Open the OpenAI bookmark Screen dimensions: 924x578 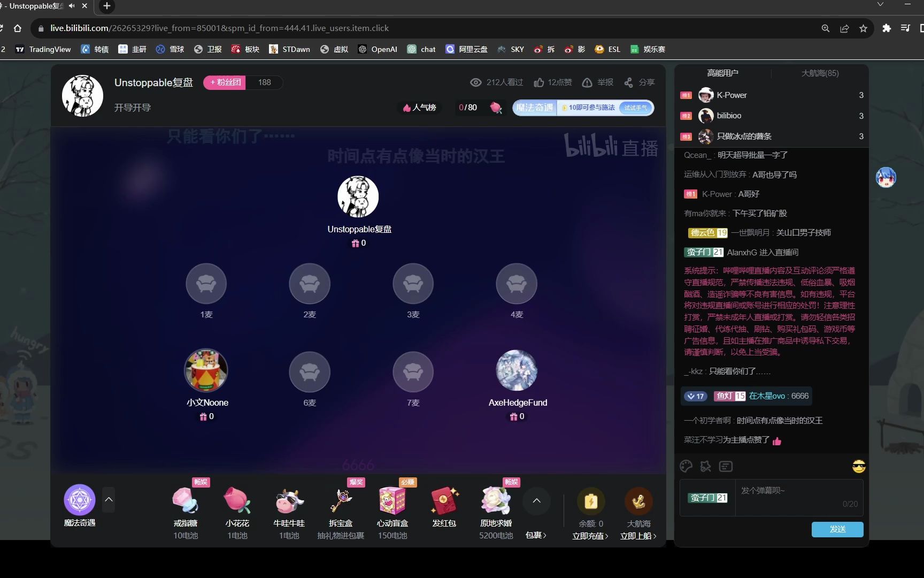tap(378, 49)
